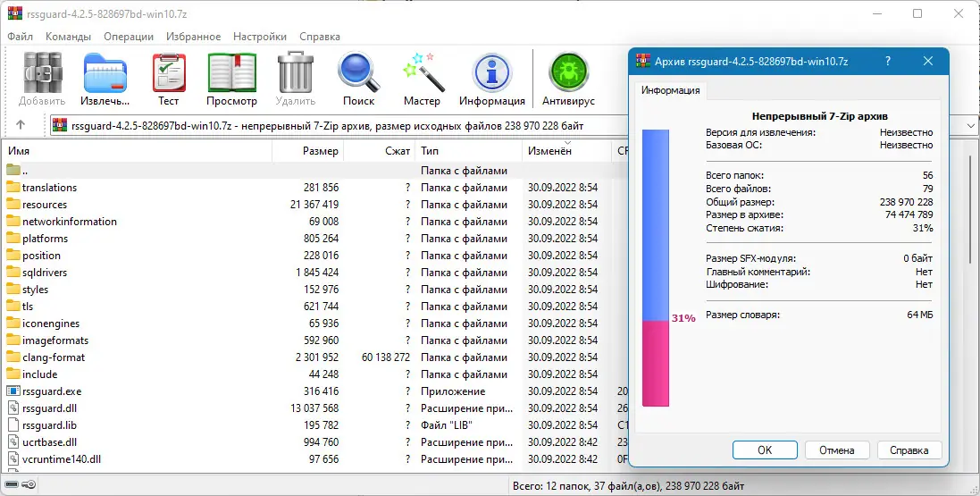Open the Настройки menu

pyautogui.click(x=260, y=37)
